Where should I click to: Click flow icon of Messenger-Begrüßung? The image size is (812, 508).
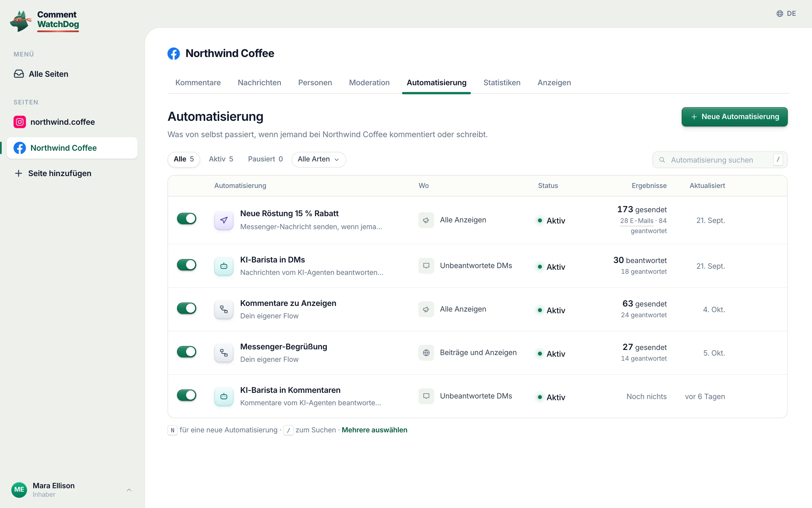click(224, 353)
